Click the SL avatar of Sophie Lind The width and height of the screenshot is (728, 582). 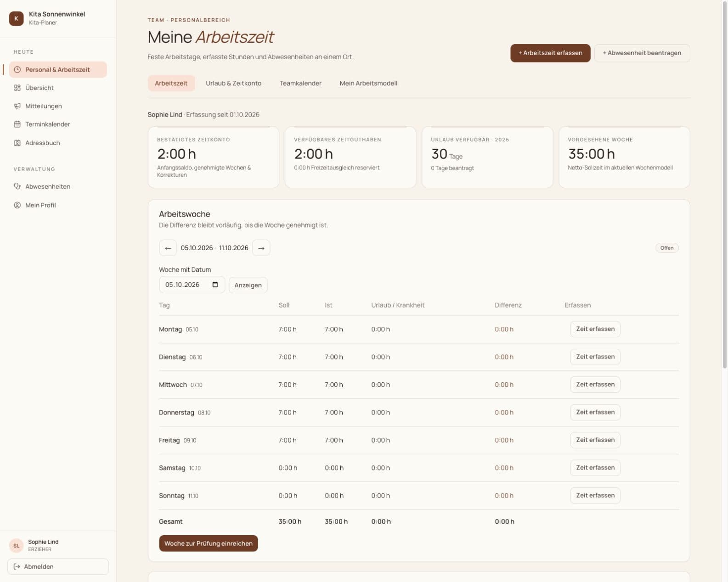point(16,545)
